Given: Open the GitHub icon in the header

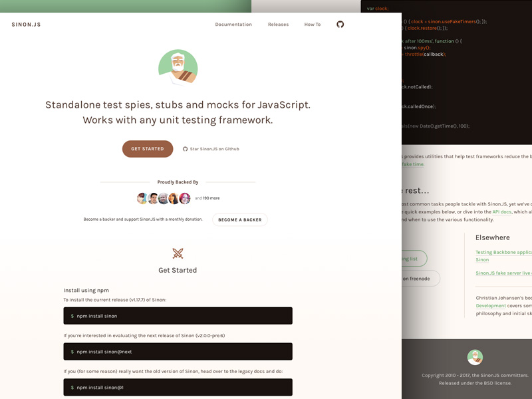Looking at the screenshot, I should [x=340, y=25].
